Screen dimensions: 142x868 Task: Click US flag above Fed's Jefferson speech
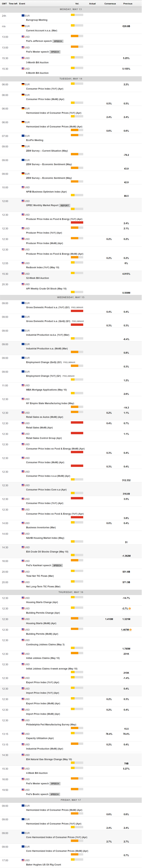(x=23, y=37)
